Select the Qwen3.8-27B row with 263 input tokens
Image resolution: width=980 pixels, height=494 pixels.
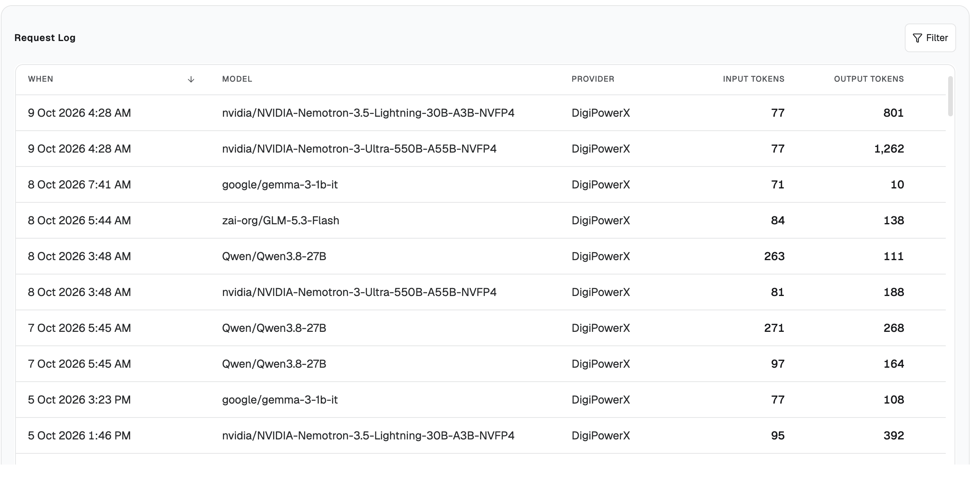click(480, 256)
